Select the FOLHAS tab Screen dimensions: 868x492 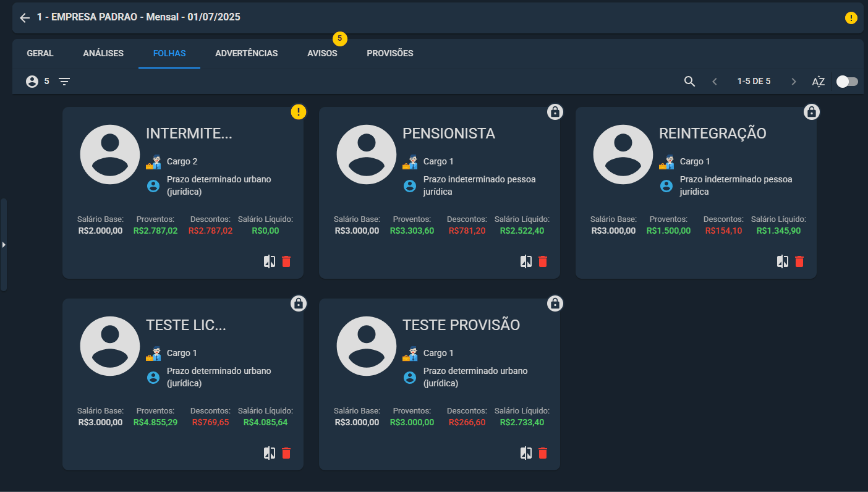(169, 53)
